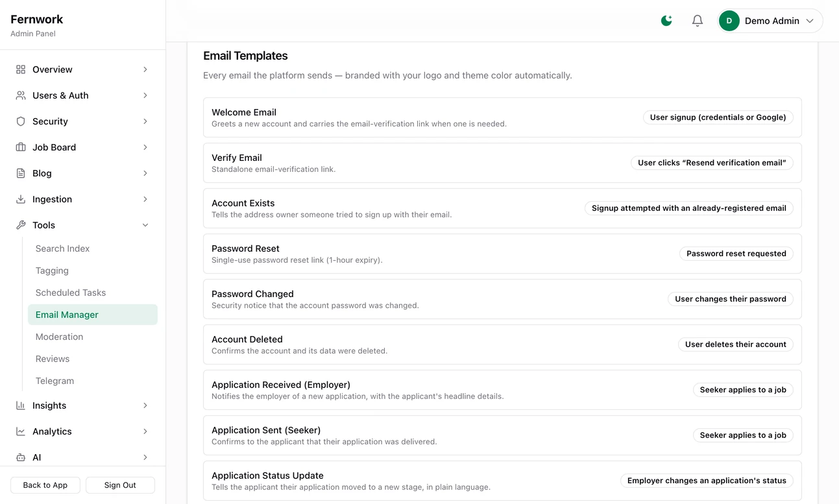839x504 pixels.
Task: Click the "Password reset requested" trigger badge
Action: click(x=736, y=254)
